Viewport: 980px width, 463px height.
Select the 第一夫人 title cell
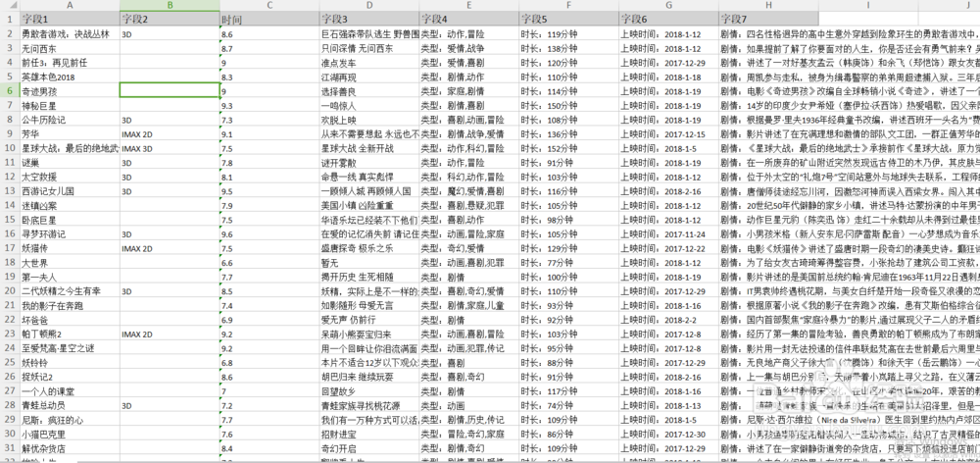(x=70, y=278)
